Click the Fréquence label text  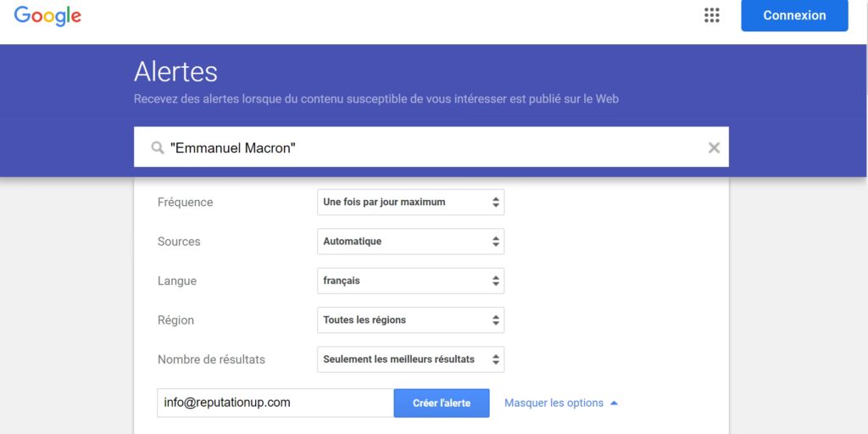pyautogui.click(x=185, y=203)
